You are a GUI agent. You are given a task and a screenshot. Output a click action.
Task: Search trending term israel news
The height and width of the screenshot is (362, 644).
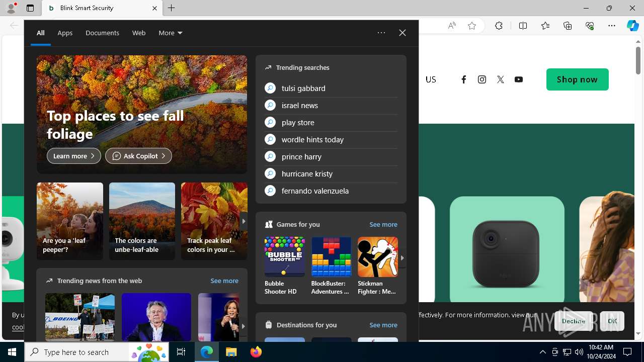(331, 105)
